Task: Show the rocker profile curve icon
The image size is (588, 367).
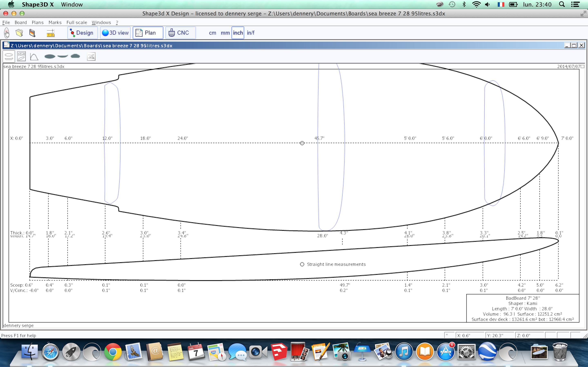Action: coord(63,56)
